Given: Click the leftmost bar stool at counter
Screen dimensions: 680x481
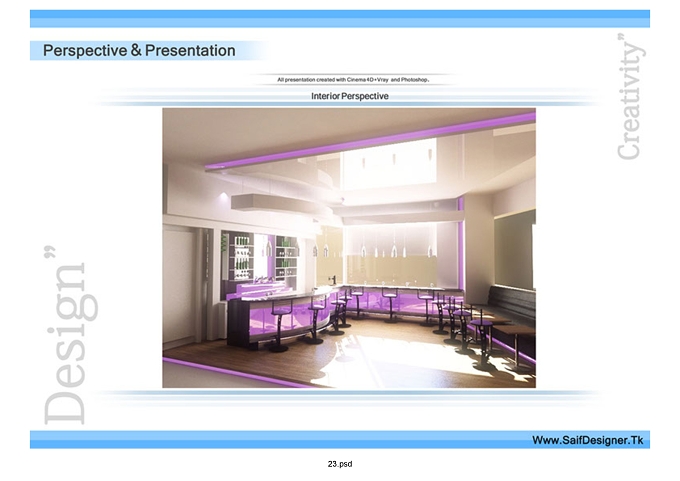Looking at the screenshot, I should tap(279, 324).
